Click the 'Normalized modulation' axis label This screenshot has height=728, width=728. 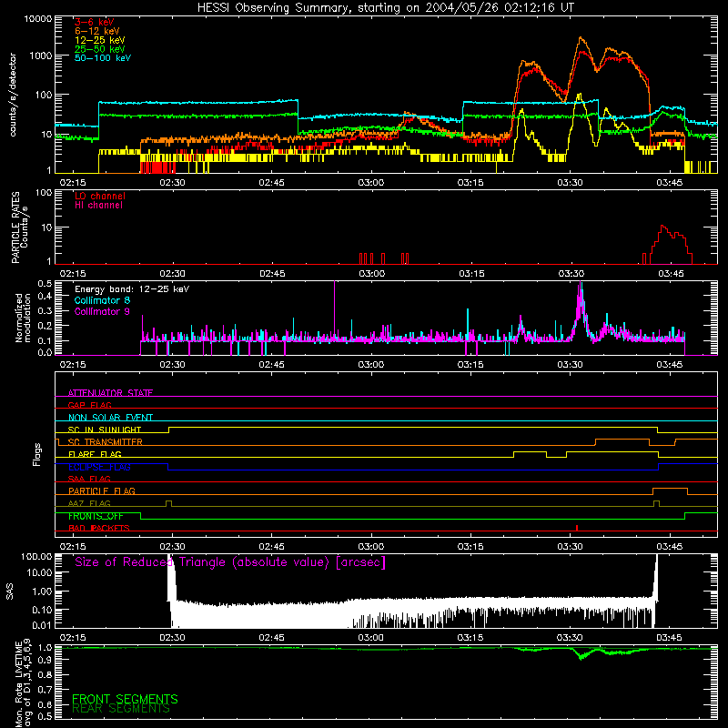click(23, 318)
